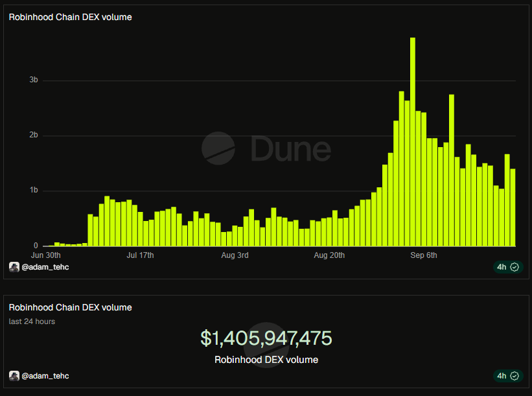The width and height of the screenshot is (532, 396).
Task: Click the 'last 24 hours' subtitle
Action: [x=32, y=321]
